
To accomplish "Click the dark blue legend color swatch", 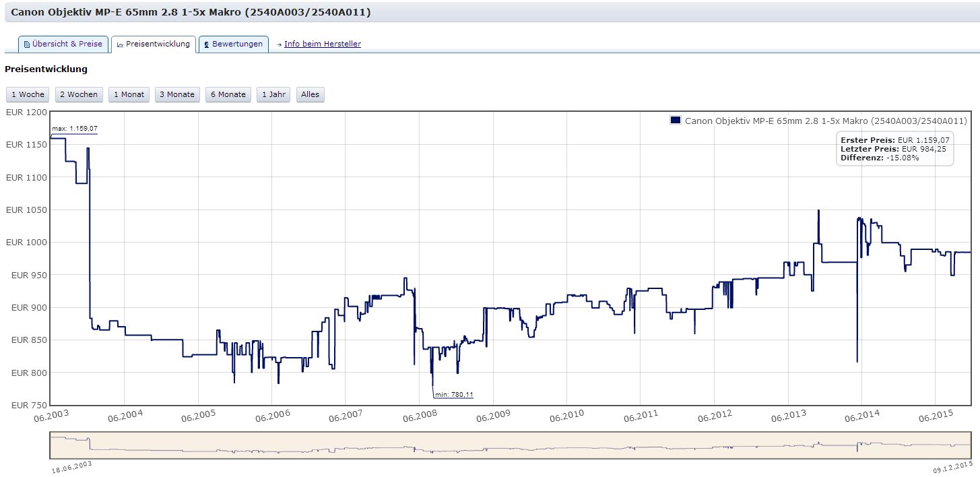I will coord(676,121).
